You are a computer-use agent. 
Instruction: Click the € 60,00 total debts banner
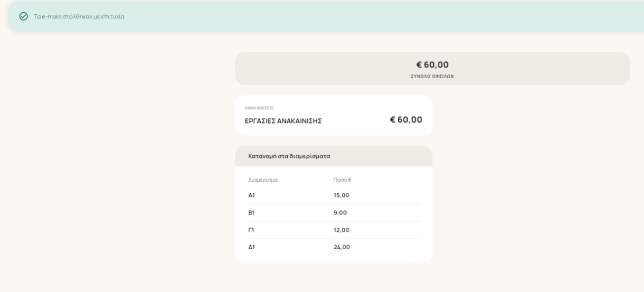coord(432,69)
